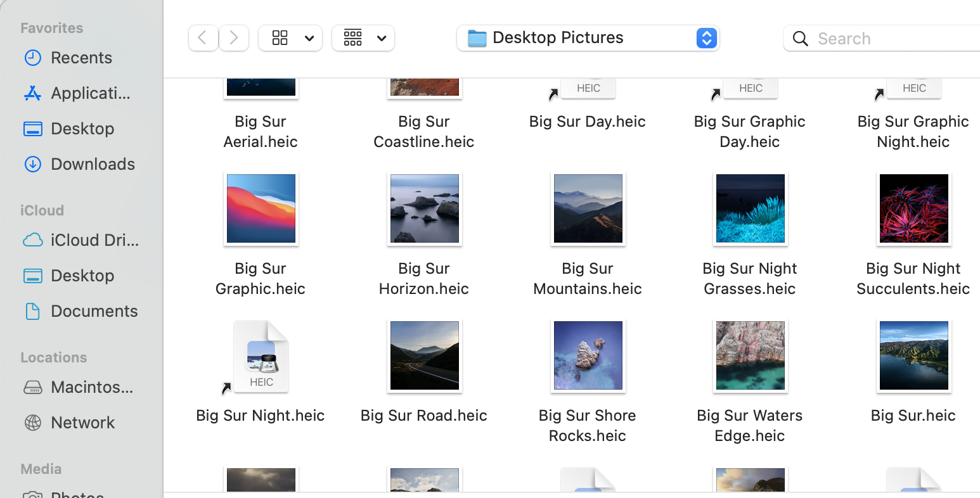Image resolution: width=980 pixels, height=498 pixels.
Task: Select the Big Sur Horizon.heic thumbnail
Action: pos(425,209)
